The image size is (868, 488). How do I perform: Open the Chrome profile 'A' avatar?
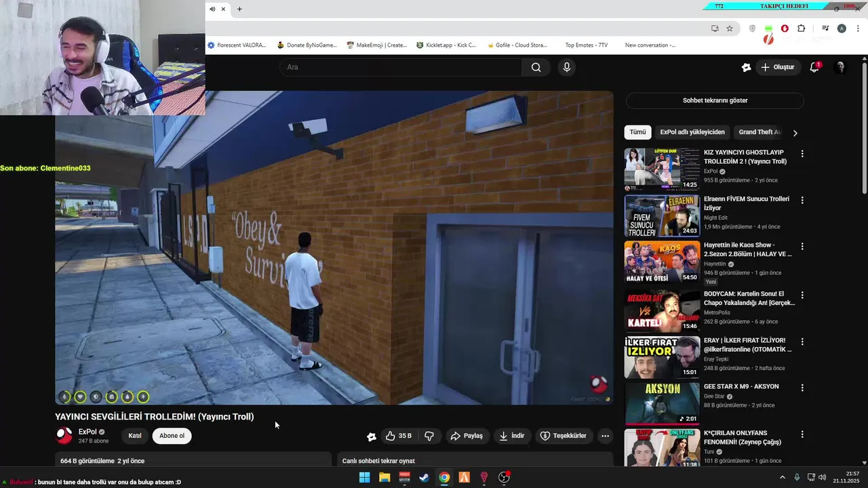pyautogui.click(x=842, y=28)
